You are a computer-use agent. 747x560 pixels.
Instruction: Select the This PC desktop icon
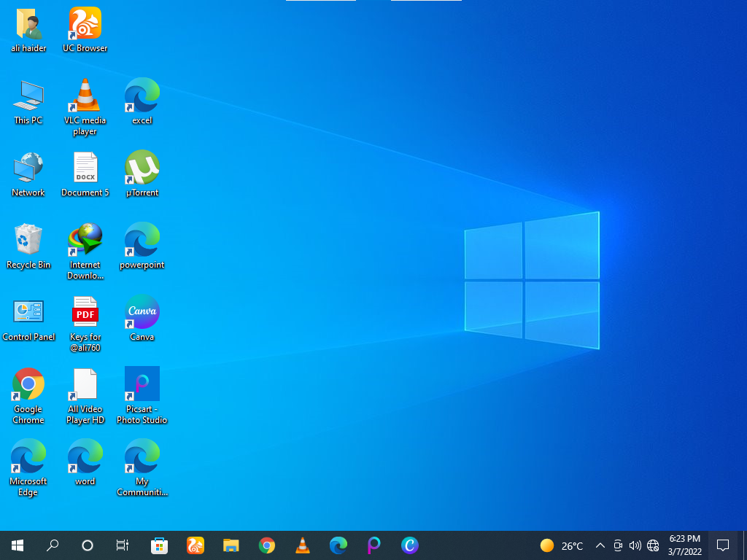click(x=28, y=102)
